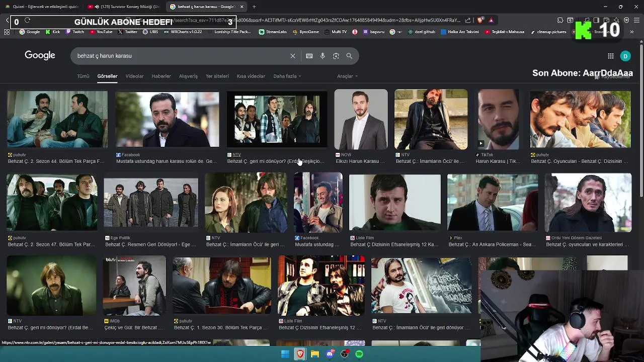Open the NTV Behzat Ç. geri mi dönüyor image
The image size is (644, 362).
tap(277, 119)
